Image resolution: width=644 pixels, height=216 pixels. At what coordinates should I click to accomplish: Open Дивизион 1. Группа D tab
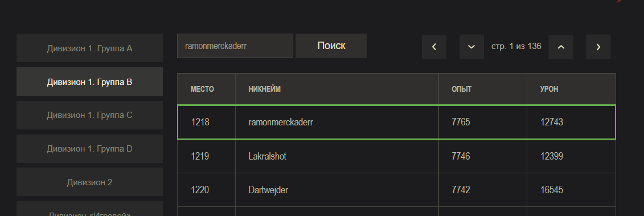(89, 149)
